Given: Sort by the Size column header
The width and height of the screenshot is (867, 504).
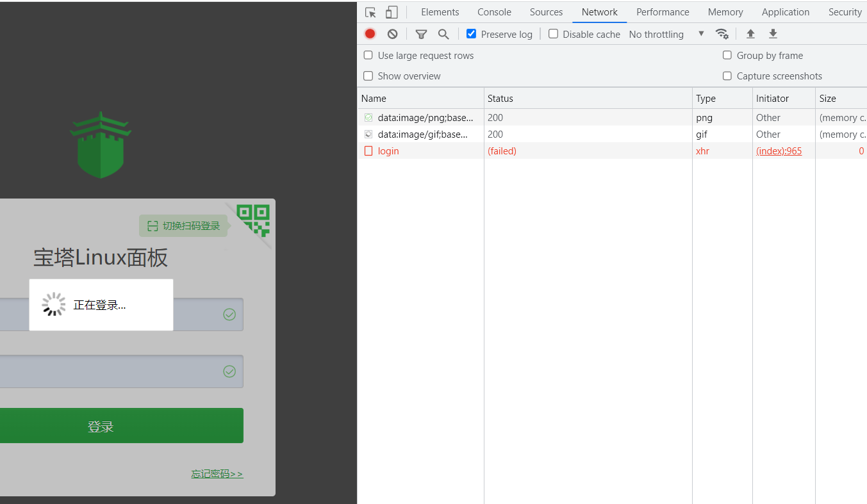Looking at the screenshot, I should (841, 99).
